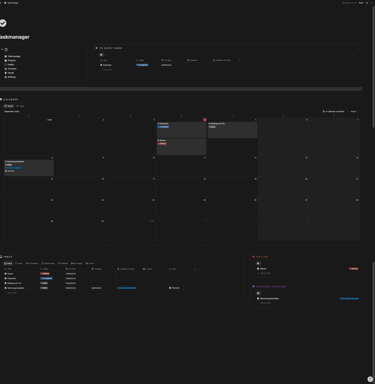
Task: Open Steuer item in Waiting panel
Action: pos(262,269)
